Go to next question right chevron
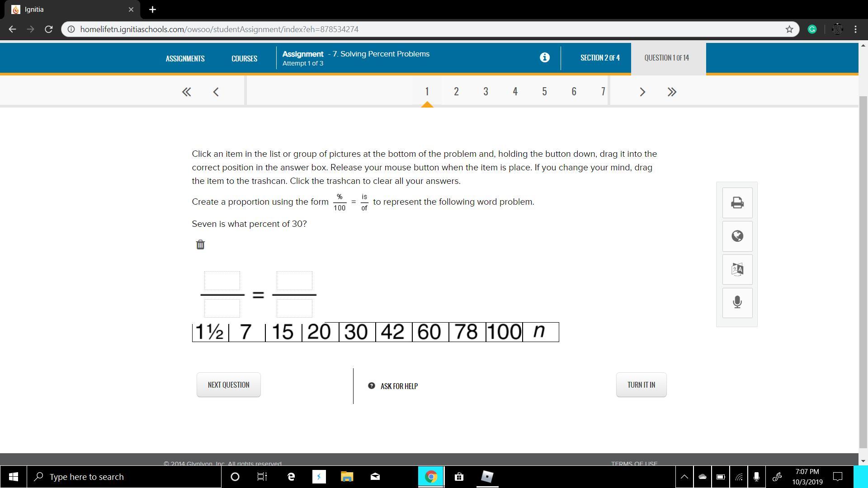This screenshot has width=868, height=488. click(642, 92)
